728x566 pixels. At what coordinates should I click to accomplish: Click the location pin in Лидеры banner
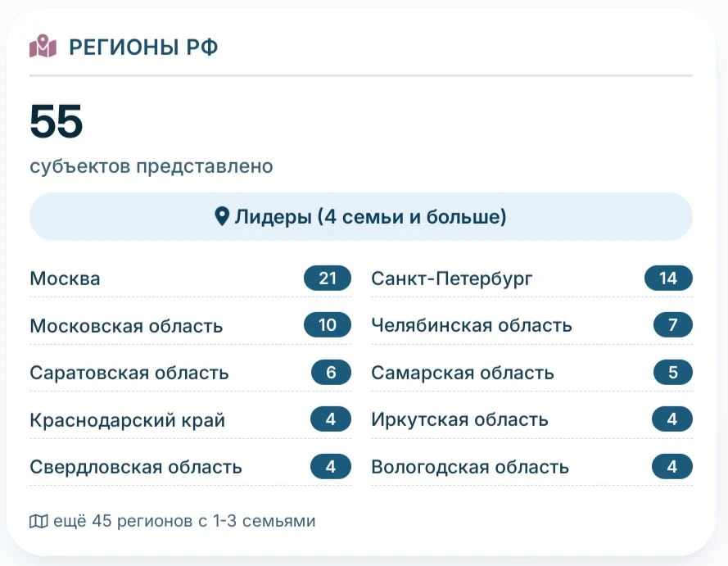[x=222, y=217]
